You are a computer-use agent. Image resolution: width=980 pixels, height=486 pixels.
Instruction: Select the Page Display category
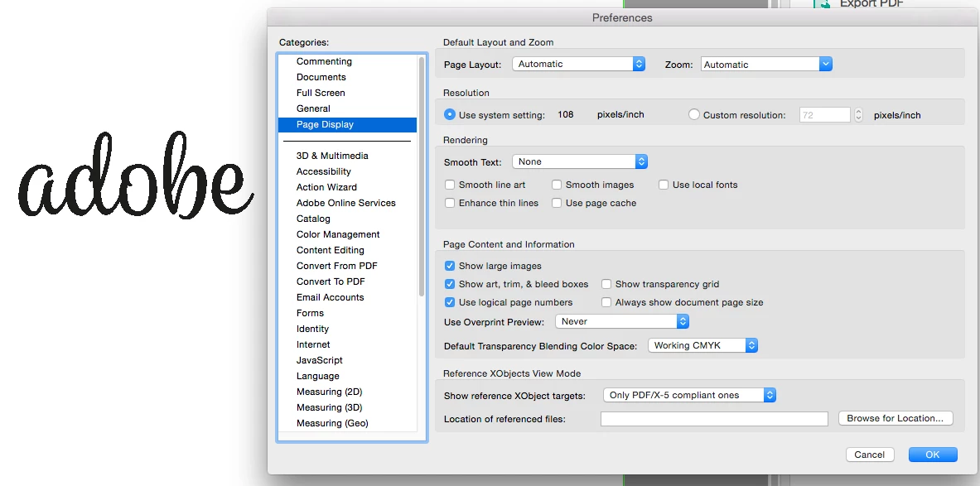(x=347, y=124)
